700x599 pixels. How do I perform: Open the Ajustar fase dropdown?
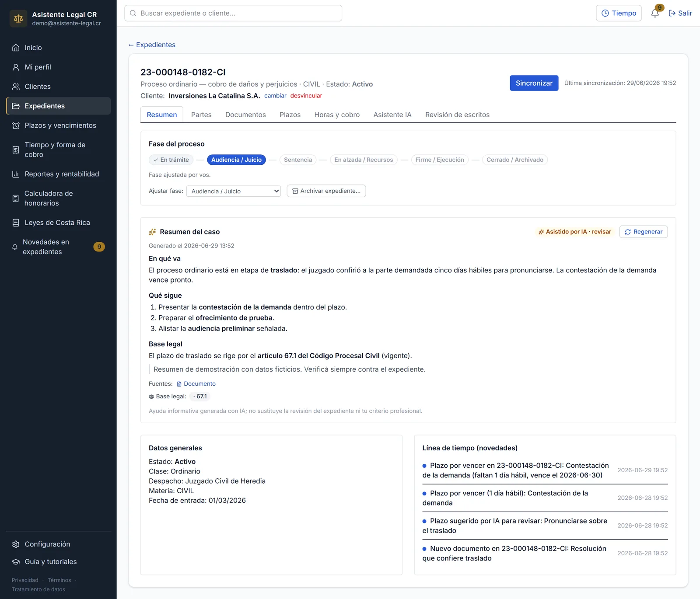(234, 191)
